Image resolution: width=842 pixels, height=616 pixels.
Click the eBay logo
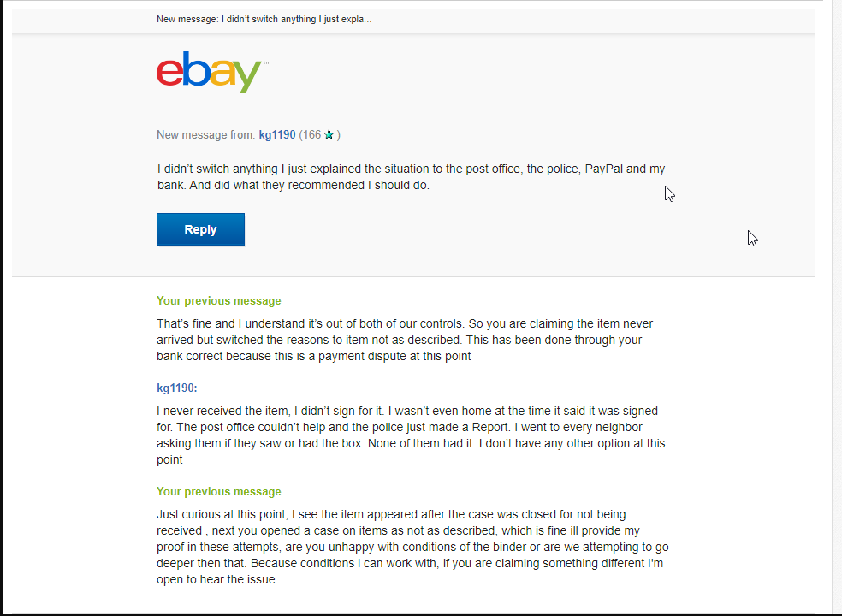click(213, 72)
